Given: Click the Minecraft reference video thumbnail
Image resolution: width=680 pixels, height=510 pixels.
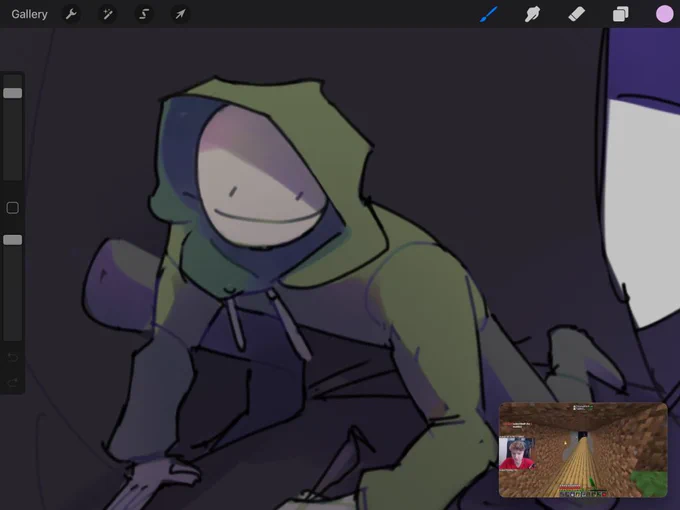Looking at the screenshot, I should pos(583,450).
